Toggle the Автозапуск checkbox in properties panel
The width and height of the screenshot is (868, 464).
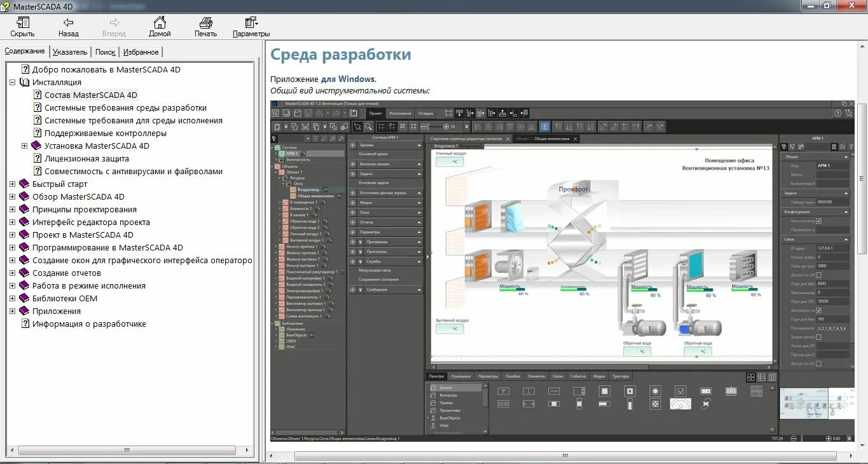[x=818, y=310]
